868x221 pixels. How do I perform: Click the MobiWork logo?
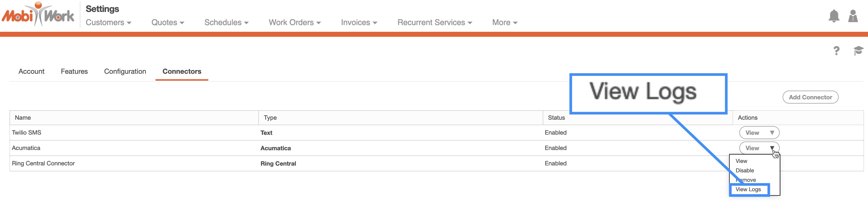pyautogui.click(x=38, y=15)
